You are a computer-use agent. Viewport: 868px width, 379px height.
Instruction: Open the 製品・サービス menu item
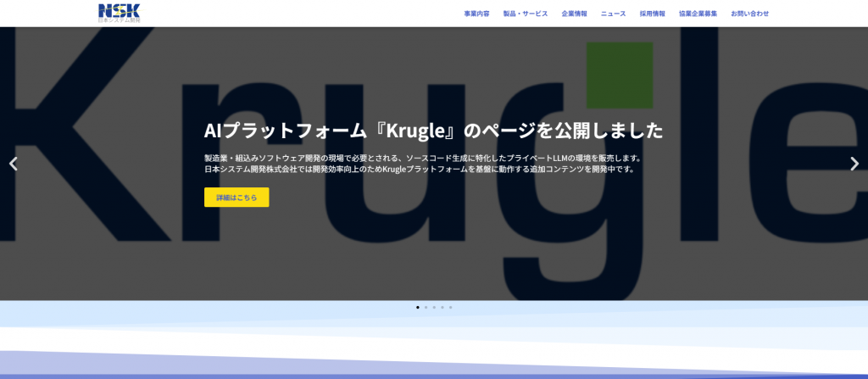tap(526, 14)
